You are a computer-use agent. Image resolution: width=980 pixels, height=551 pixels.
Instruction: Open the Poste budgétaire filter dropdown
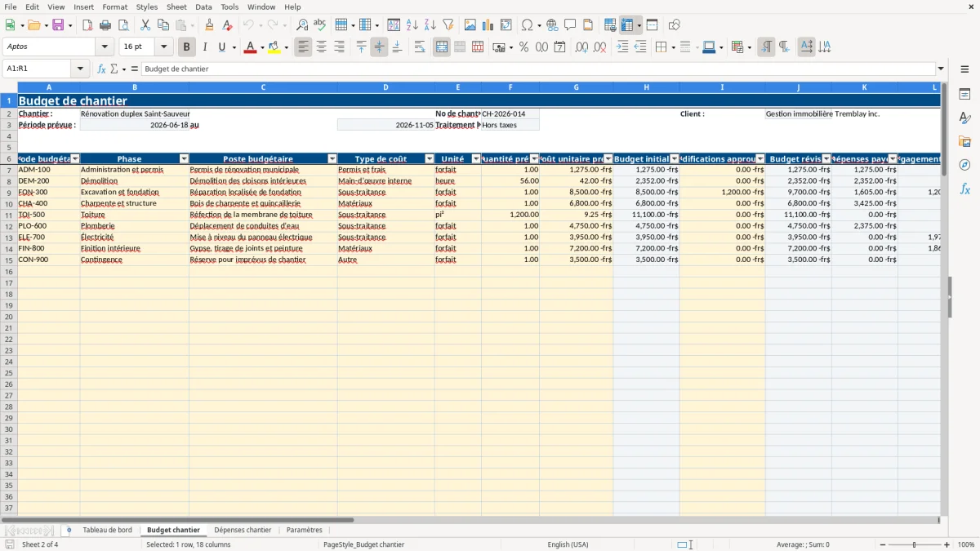pos(332,158)
